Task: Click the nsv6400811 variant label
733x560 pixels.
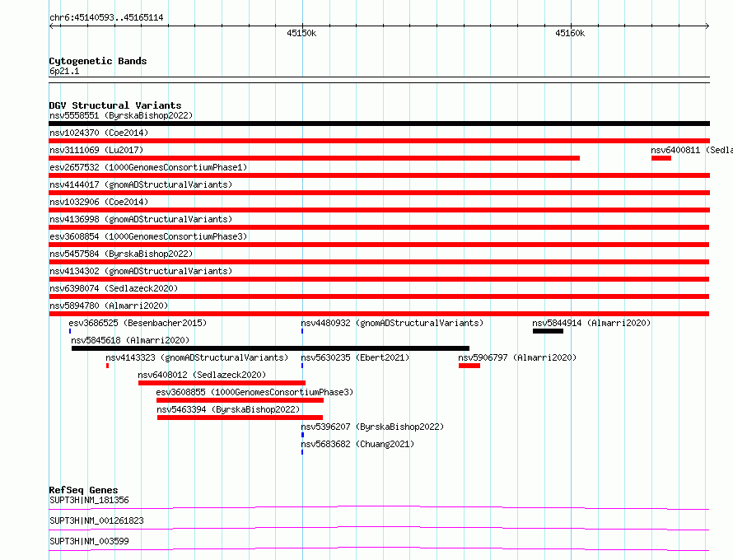Action: tap(691, 150)
